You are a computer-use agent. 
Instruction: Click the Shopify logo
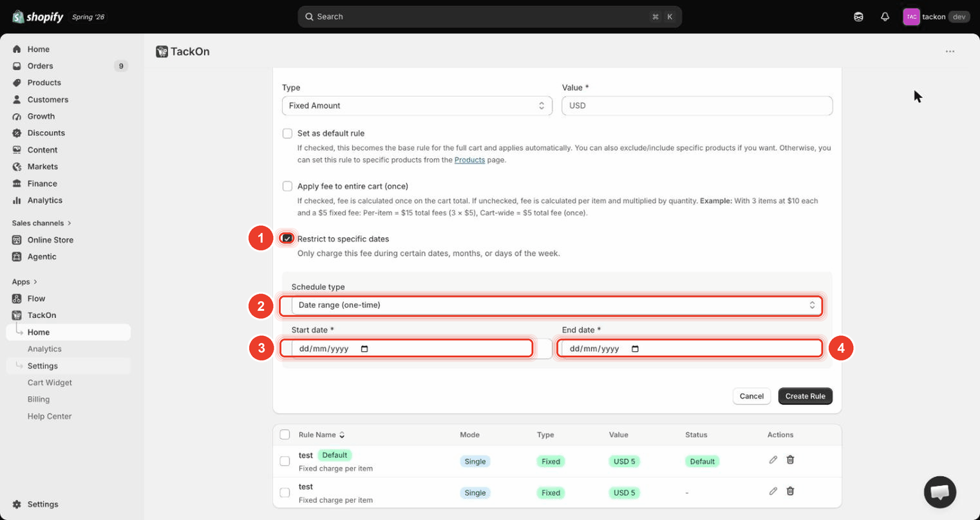(38, 17)
